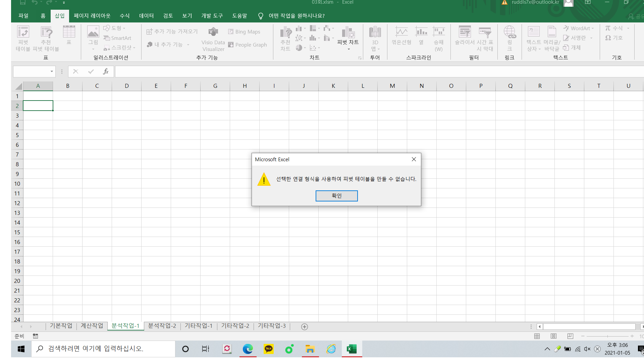
Task: Click the Insert Function fx icon
Action: (x=106, y=71)
